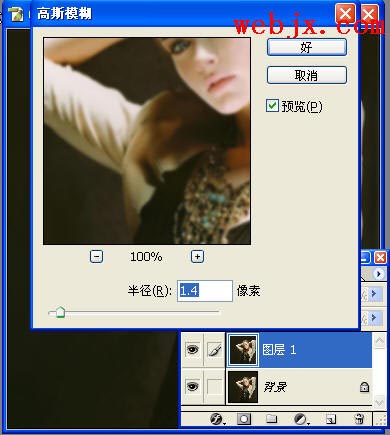Expand the fill arrow in layers panel
Screen dimensions: 390x435
point(374,317)
